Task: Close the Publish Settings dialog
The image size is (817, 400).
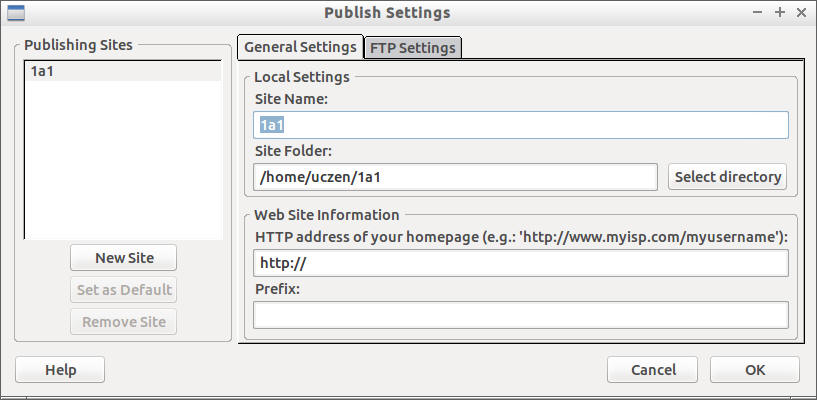Action: (801, 13)
